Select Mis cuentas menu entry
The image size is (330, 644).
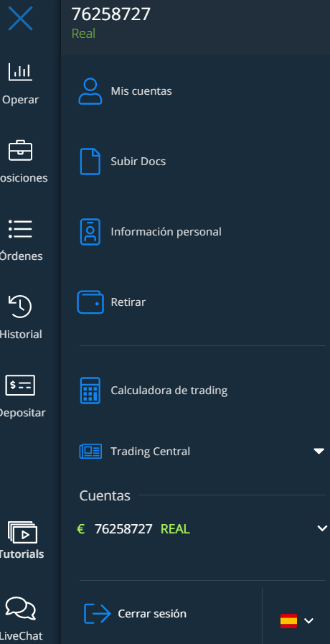click(141, 91)
